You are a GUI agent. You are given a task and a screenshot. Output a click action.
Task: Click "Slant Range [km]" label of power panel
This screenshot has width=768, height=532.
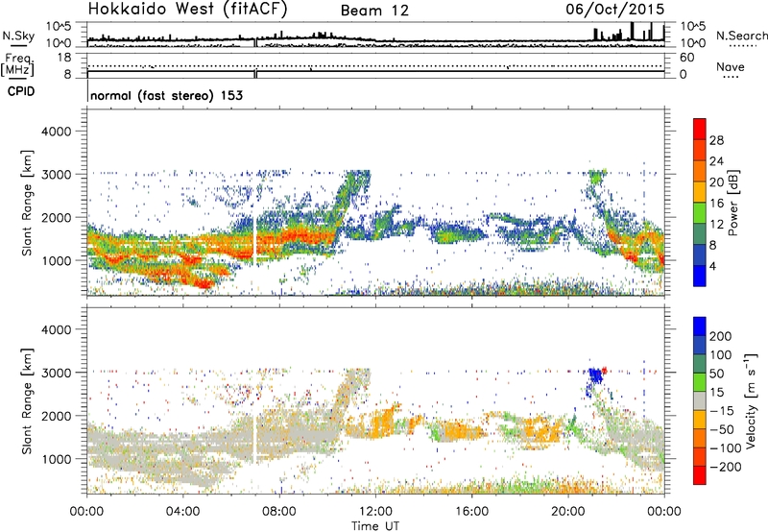click(27, 203)
